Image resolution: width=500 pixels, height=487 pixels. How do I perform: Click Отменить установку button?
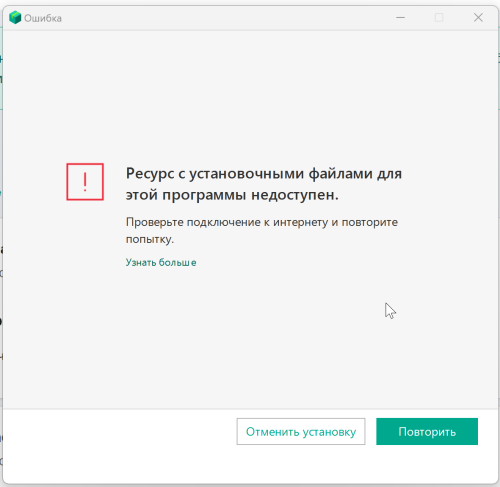coord(301,431)
